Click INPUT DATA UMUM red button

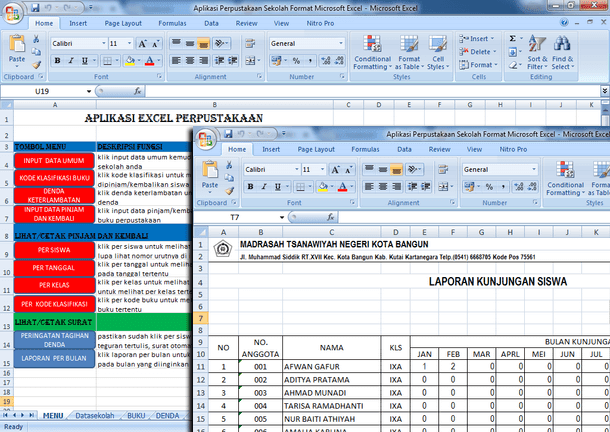(54, 161)
